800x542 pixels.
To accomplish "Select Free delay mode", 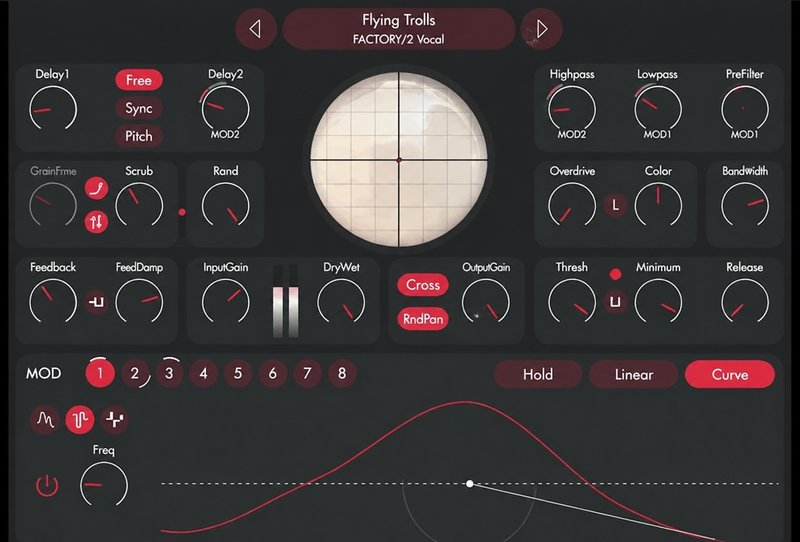I will (x=139, y=80).
